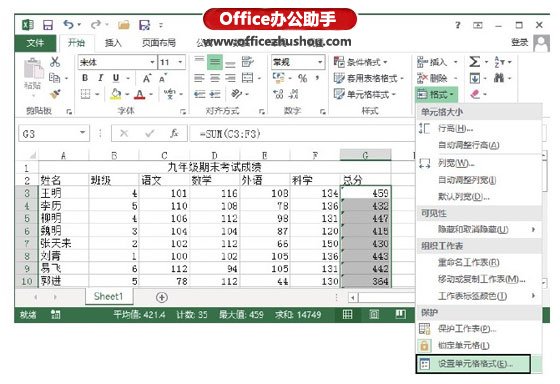Click the Save icon in quick access toolbar

[x=48, y=25]
